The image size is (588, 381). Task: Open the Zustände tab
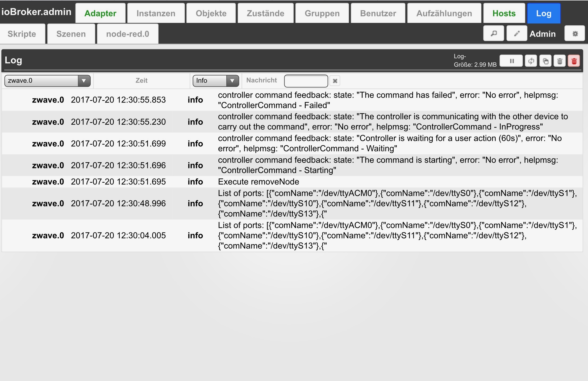265,13
